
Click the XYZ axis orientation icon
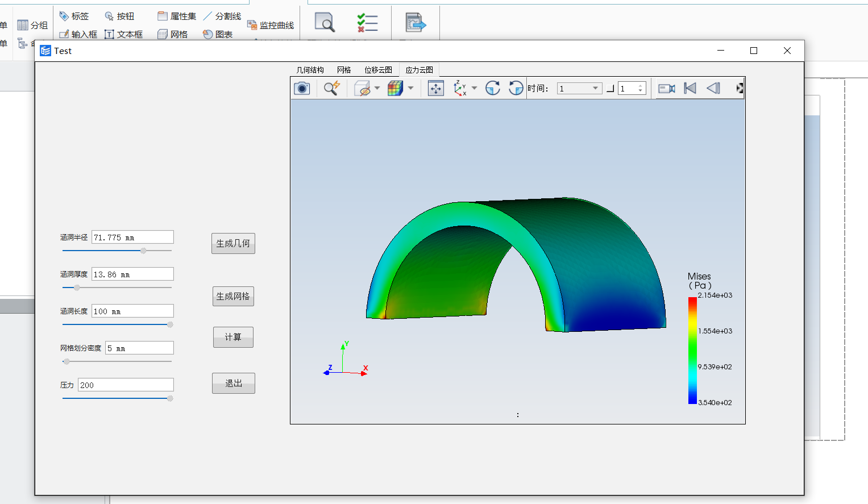point(460,88)
